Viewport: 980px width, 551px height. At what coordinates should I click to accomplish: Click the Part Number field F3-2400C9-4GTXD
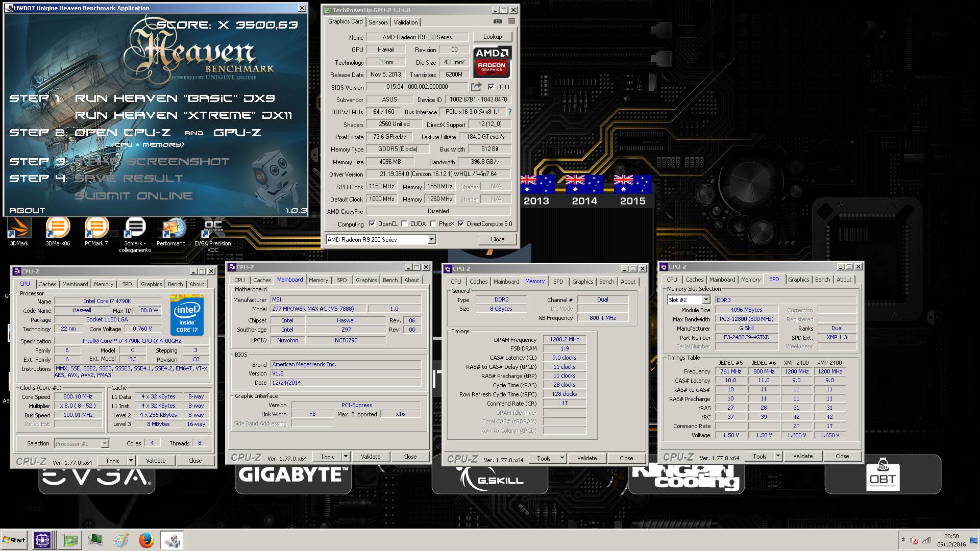point(746,338)
